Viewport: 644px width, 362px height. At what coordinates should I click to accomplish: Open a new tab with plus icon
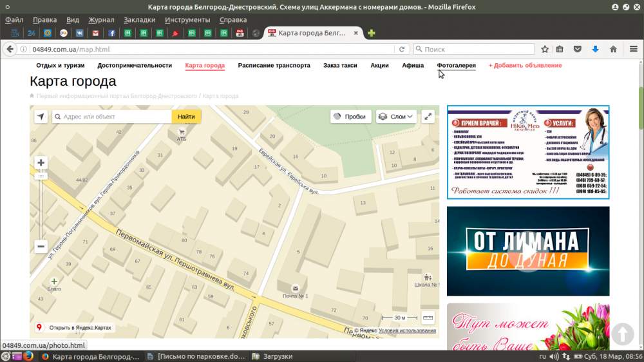(372, 33)
